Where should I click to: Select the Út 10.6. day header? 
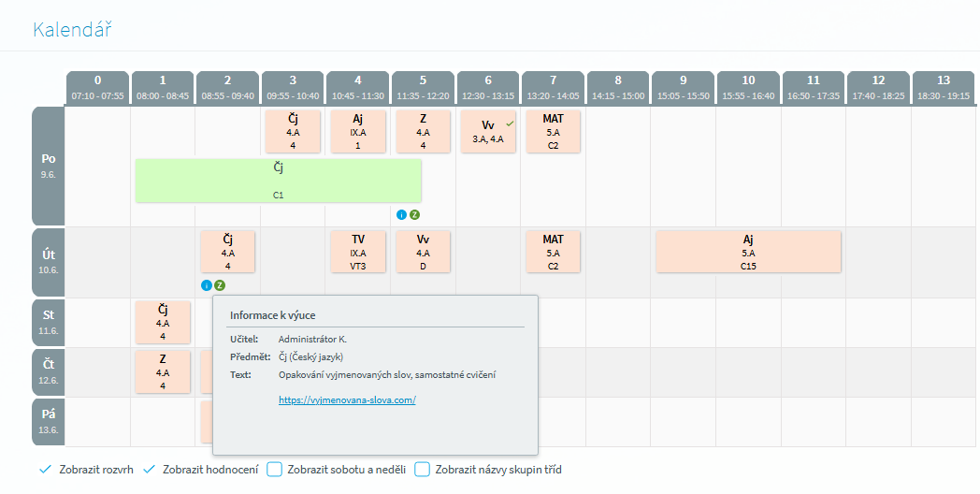coord(49,262)
